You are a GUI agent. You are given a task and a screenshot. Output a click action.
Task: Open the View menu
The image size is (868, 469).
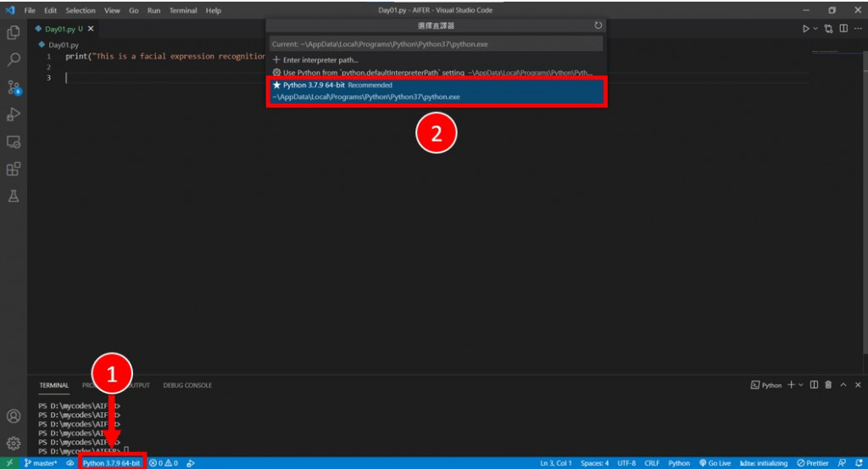pyautogui.click(x=112, y=10)
